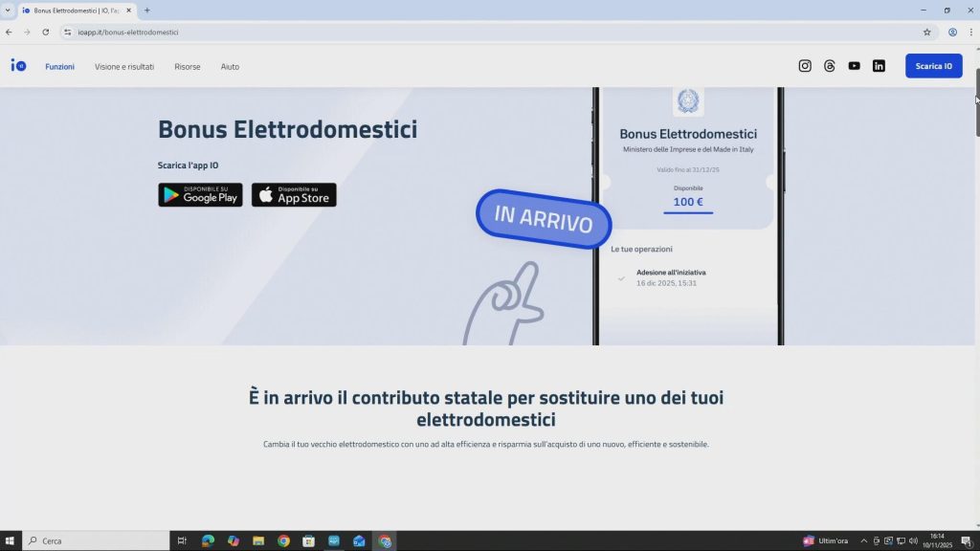
Task: Bookmark this page with the star icon
Action: [x=926, y=32]
